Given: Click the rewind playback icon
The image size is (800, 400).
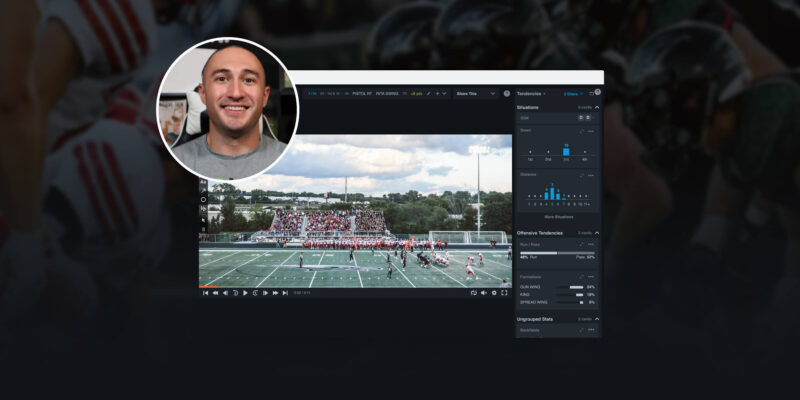Looking at the screenshot, I should point(215,293).
